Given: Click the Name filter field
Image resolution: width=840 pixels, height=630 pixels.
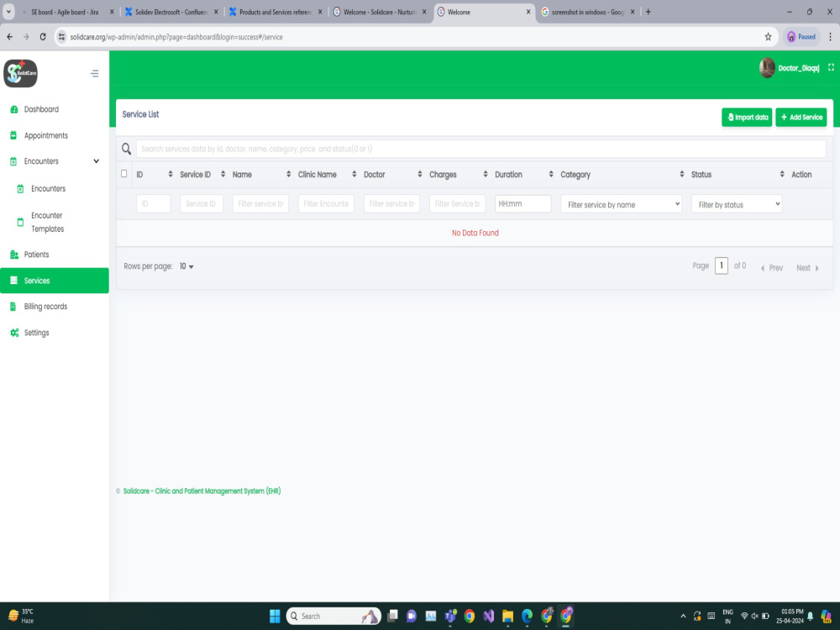Looking at the screenshot, I should click(x=260, y=203).
